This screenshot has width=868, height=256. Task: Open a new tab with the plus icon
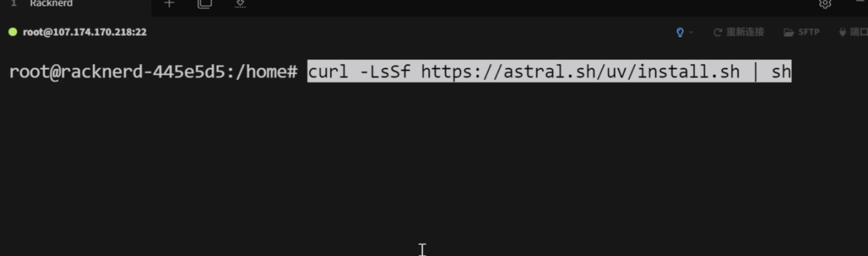tap(169, 3)
